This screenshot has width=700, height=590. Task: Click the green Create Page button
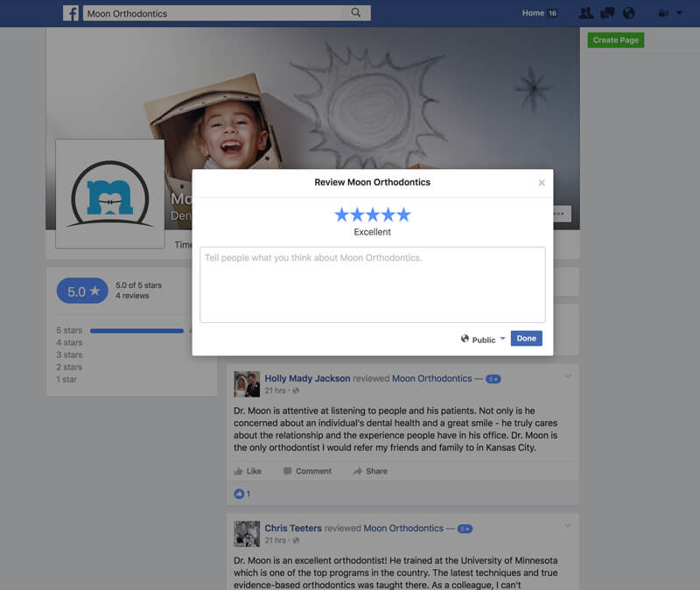pyautogui.click(x=614, y=39)
